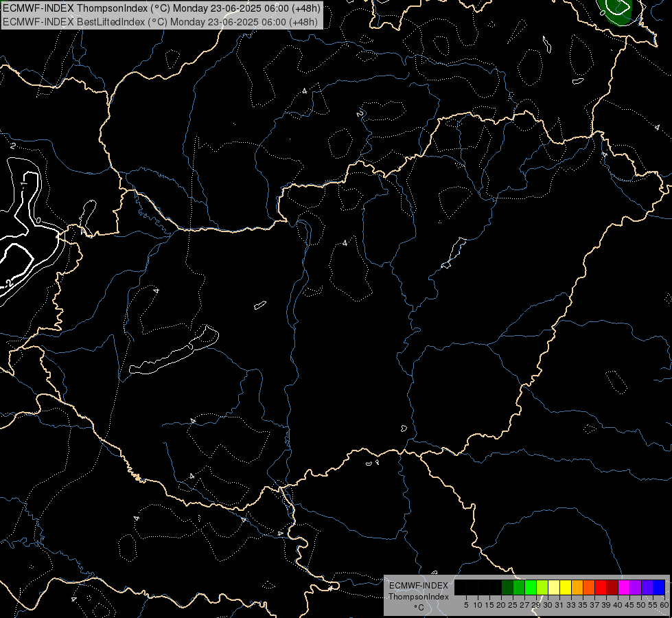This screenshot has height=618, width=672.
Task: Select the orange legend swatch
Action: [578, 587]
